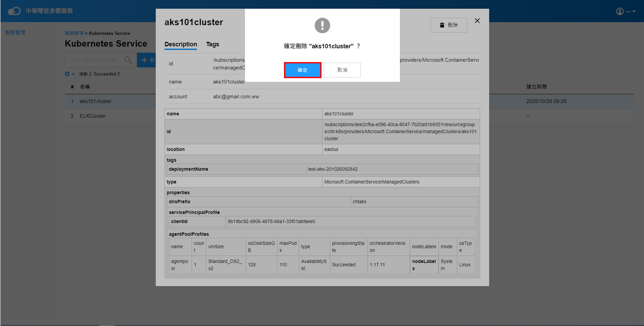Screen dimensions: 644x326
Task: Click the Succeeded provisioningState cell
Action: [x=348, y=264]
